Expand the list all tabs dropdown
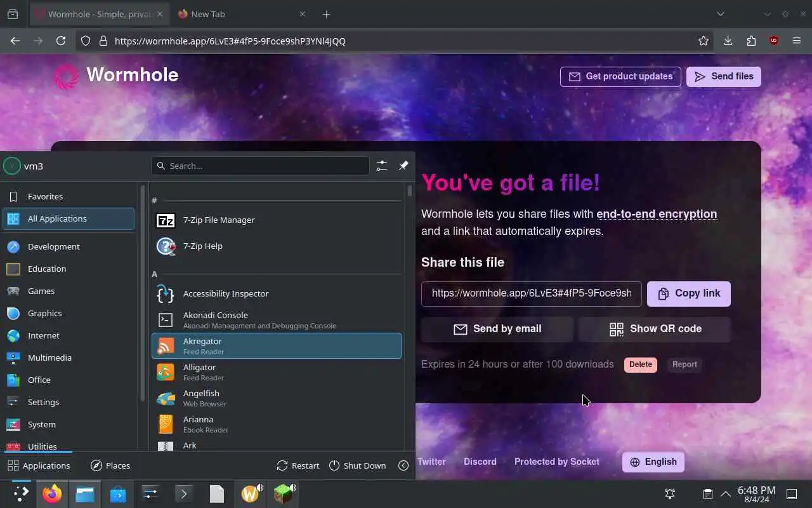Image resolution: width=812 pixels, height=508 pixels. click(721, 14)
